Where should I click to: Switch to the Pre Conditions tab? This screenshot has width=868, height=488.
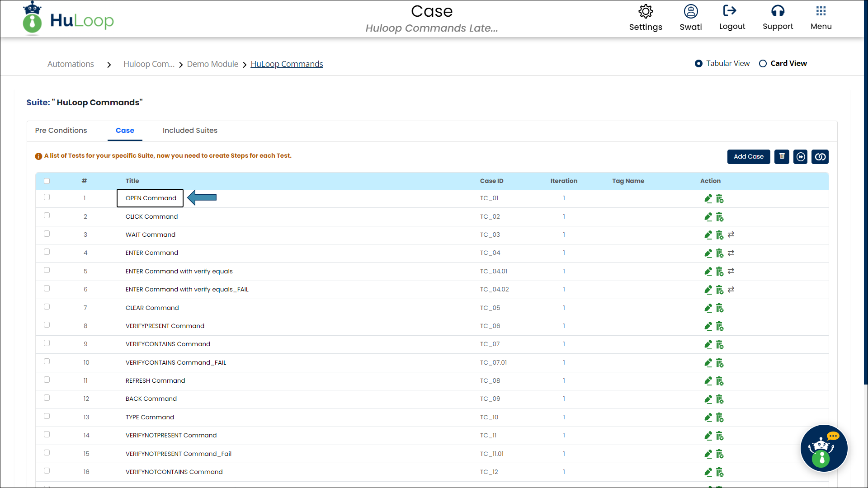point(61,131)
